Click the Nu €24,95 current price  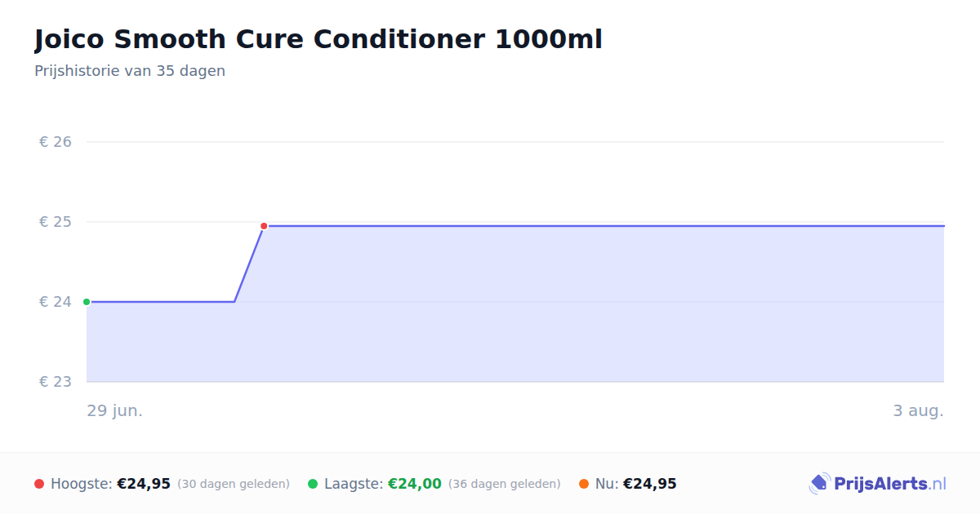(650, 484)
